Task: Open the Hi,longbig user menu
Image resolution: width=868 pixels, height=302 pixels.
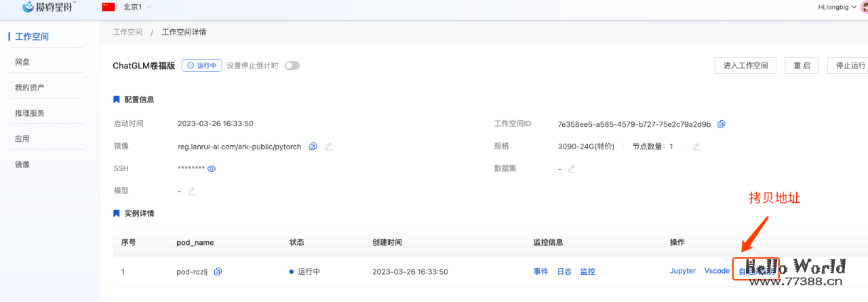Action: [x=837, y=7]
